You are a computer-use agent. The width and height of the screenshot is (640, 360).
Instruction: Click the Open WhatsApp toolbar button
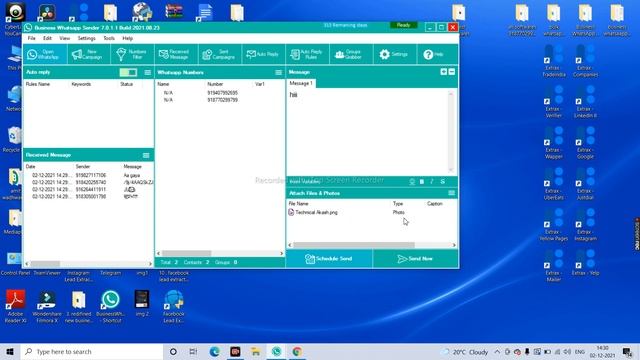click(x=45, y=54)
